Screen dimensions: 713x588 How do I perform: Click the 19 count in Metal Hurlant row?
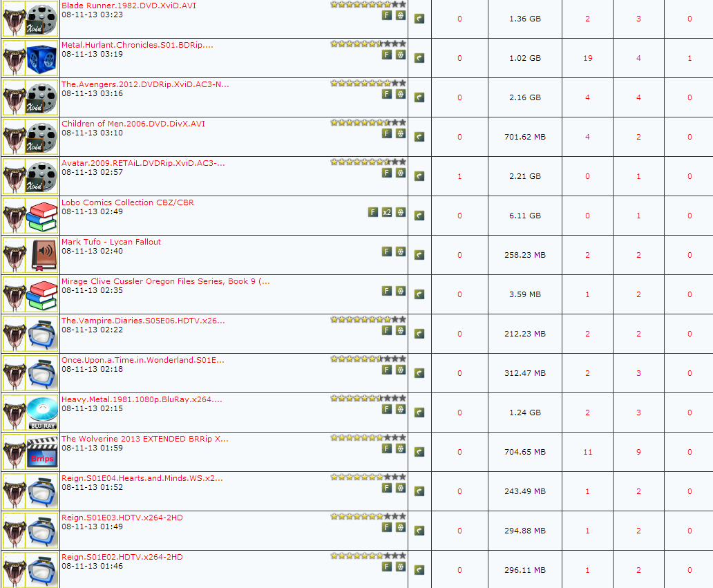[587, 58]
